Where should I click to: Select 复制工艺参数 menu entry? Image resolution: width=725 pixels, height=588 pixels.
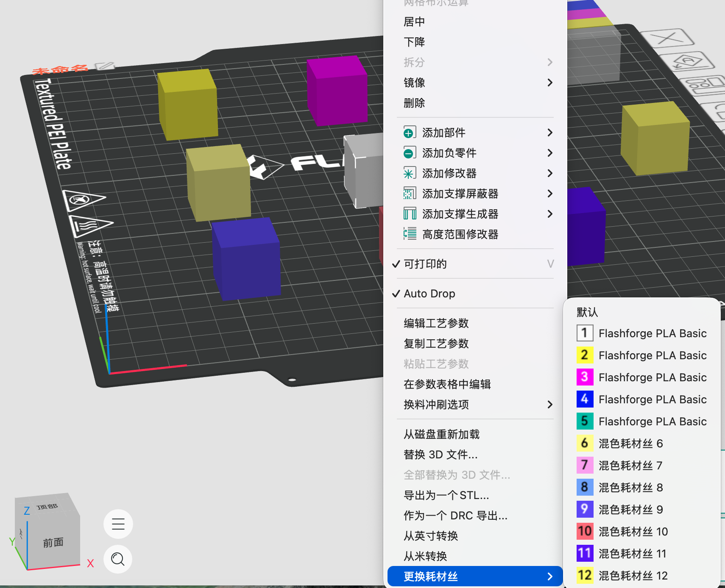coord(475,344)
